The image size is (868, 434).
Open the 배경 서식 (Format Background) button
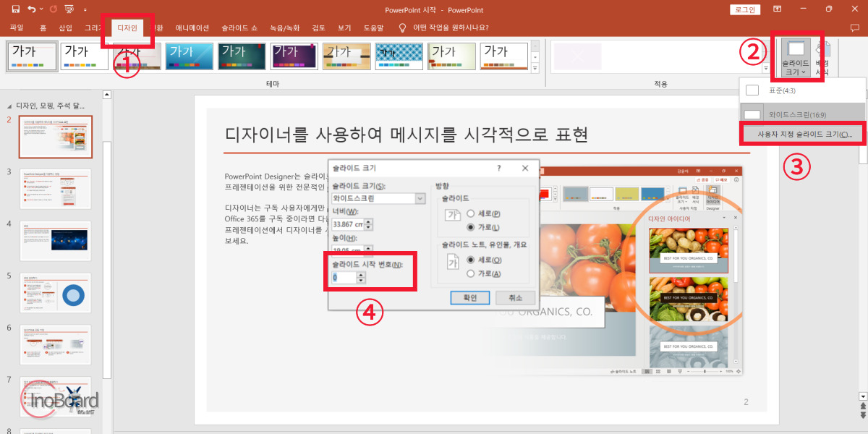coord(822,56)
